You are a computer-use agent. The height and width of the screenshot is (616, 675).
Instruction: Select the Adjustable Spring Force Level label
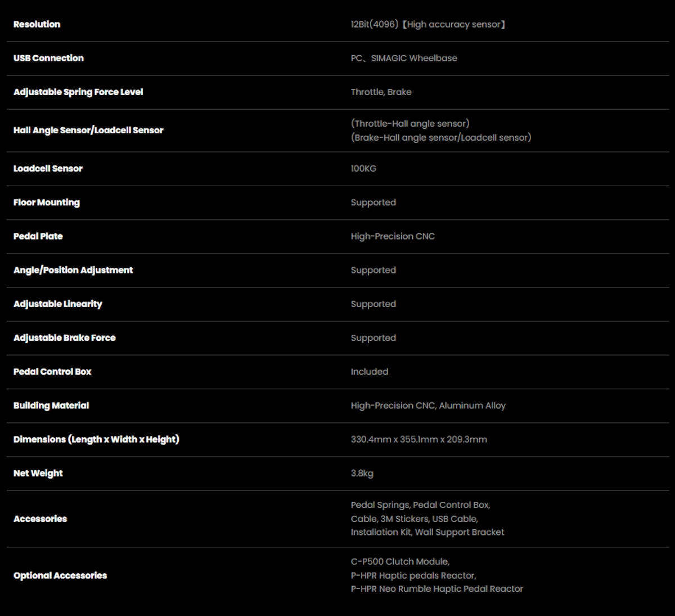(x=78, y=92)
